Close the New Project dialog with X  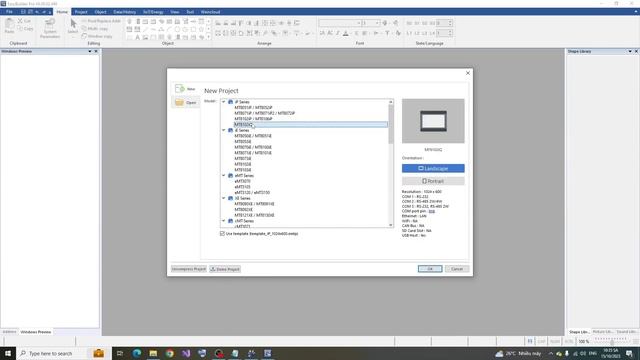click(468, 73)
